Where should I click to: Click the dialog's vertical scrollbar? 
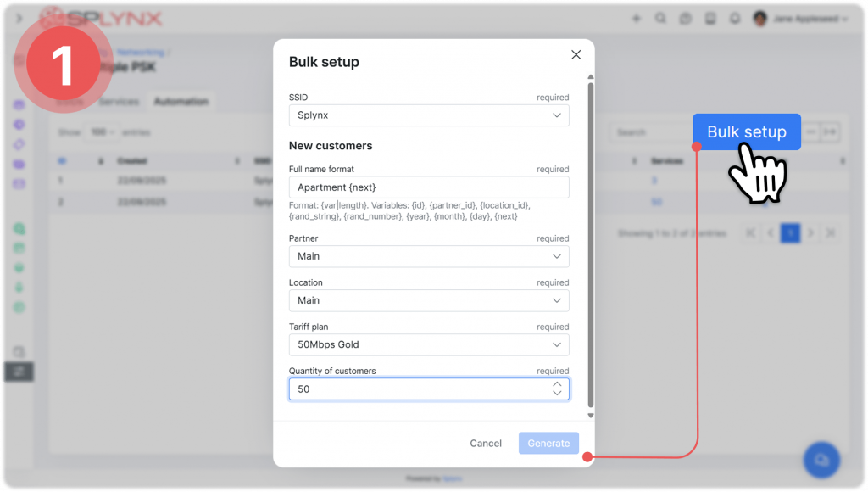(x=591, y=246)
